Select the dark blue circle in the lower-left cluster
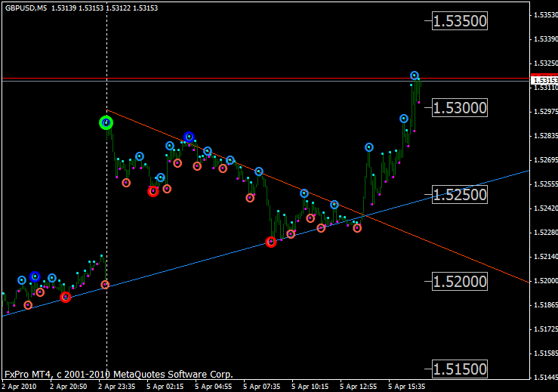The height and width of the screenshot is (392, 558). [x=35, y=276]
